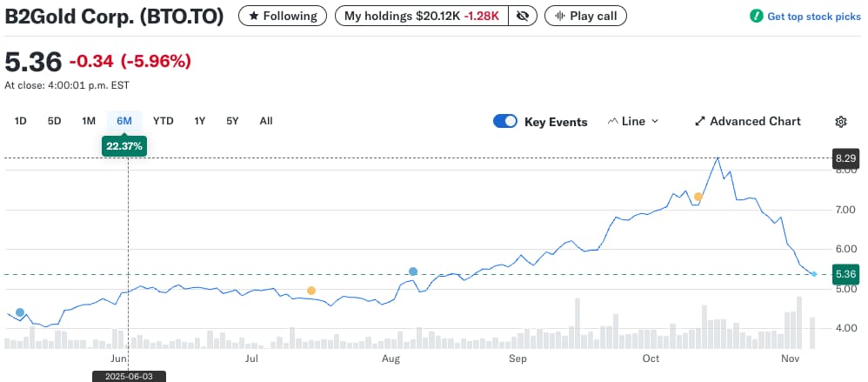View My holdings $20.12K details
This screenshot has width=868, height=382.
pos(421,16)
